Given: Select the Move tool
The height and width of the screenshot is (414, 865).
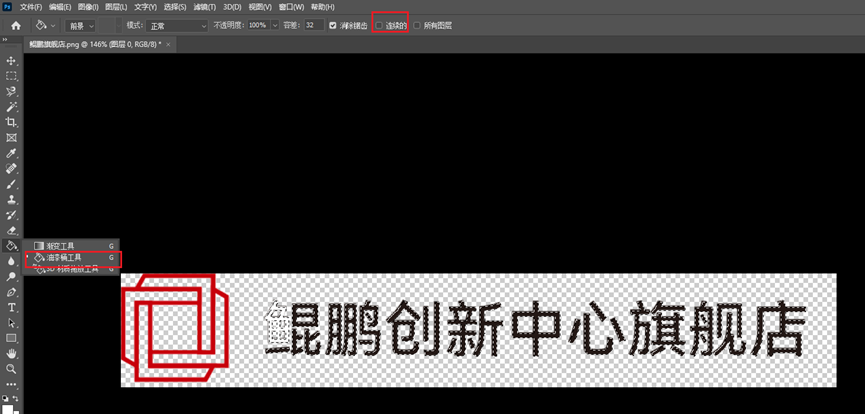Looking at the screenshot, I should (11, 61).
